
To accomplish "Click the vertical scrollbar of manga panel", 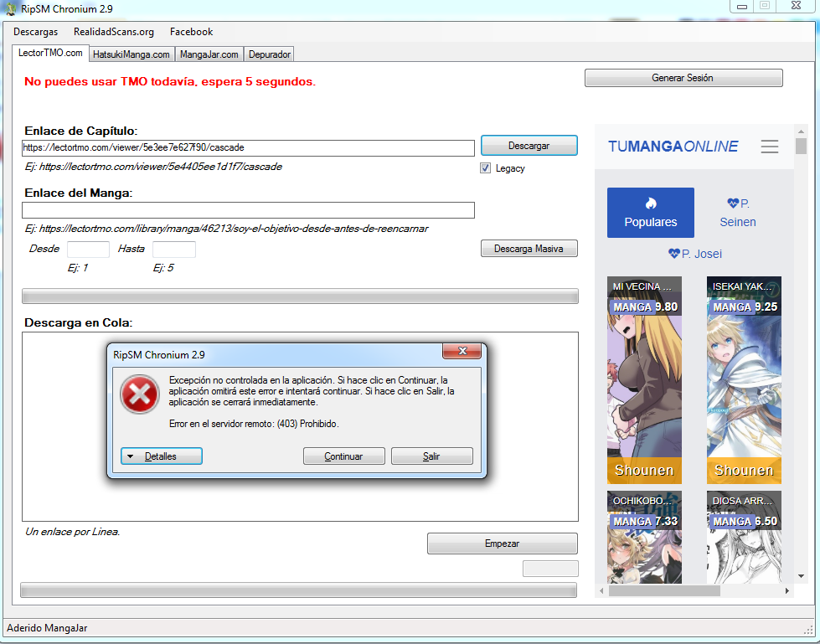I will tap(801, 360).
